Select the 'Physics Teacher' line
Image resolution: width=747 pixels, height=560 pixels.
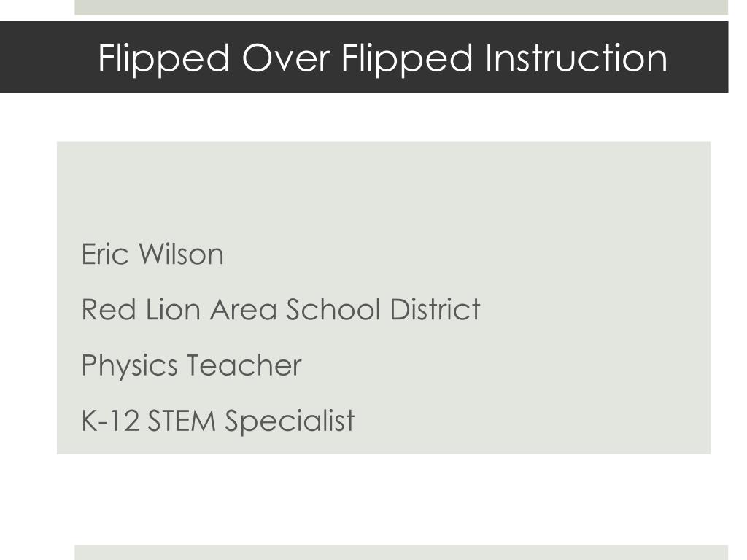click(191, 366)
